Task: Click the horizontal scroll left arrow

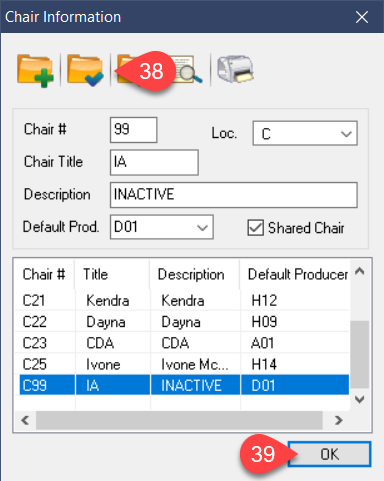Action: (x=25, y=420)
